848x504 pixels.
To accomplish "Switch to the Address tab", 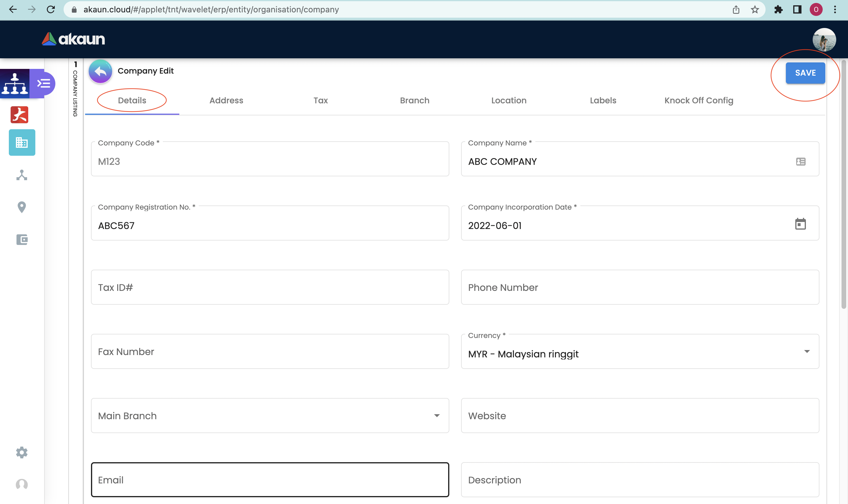I will tap(226, 100).
